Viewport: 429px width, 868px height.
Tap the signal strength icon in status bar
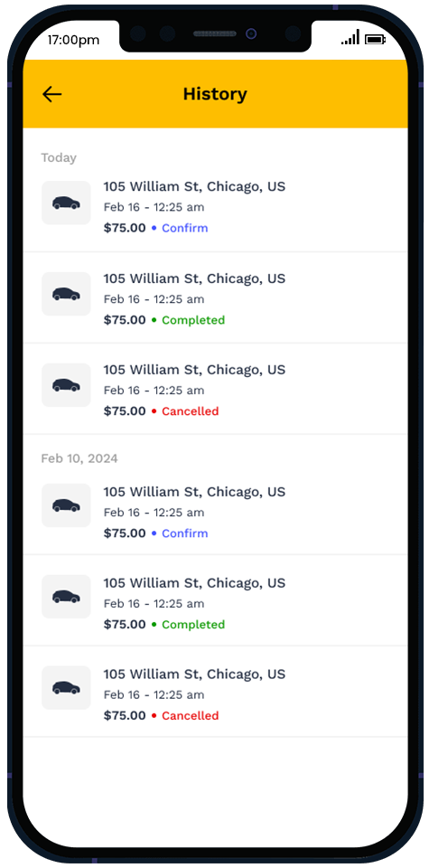[350, 38]
